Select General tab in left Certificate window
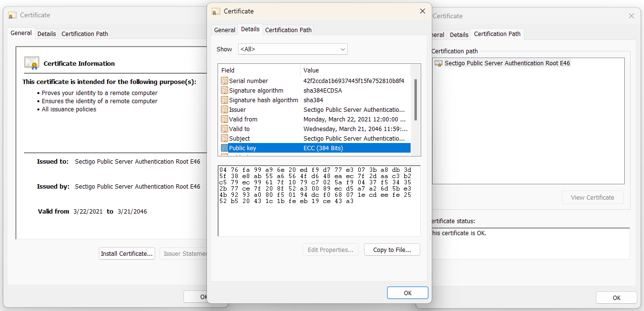This screenshot has height=311, width=644. click(21, 33)
